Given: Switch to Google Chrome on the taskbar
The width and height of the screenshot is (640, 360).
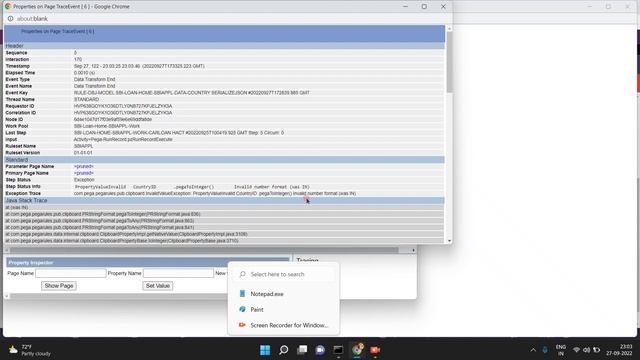Looking at the screenshot, I should click(357, 350).
